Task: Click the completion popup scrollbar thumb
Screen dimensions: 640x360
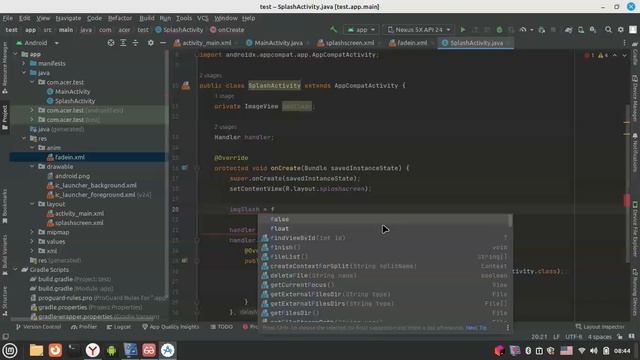Action: tap(510, 221)
